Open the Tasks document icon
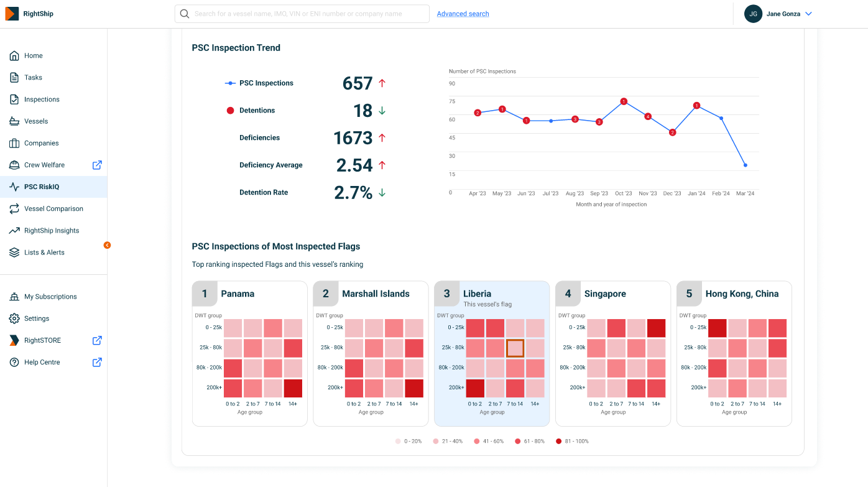 [x=14, y=78]
